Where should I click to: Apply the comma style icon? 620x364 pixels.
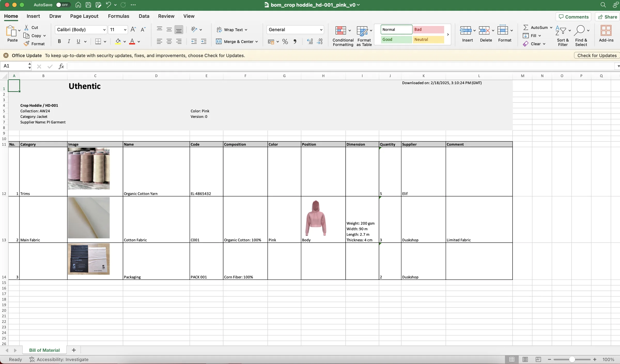pos(295,42)
